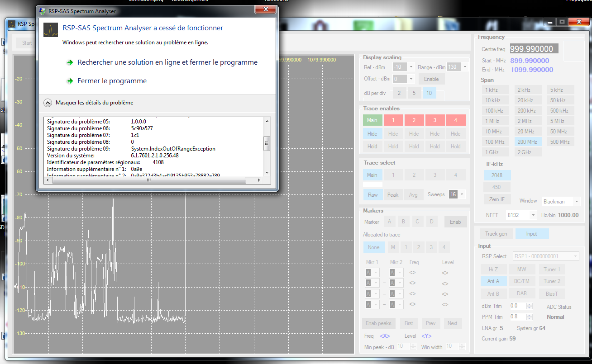Hold the Main trace
Screen dimensions: 592x364
372,147
